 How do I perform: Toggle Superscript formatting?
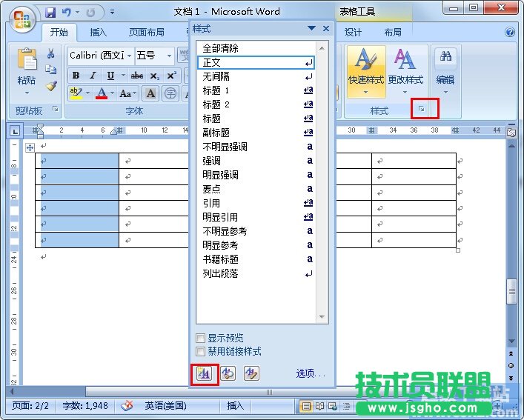point(171,76)
